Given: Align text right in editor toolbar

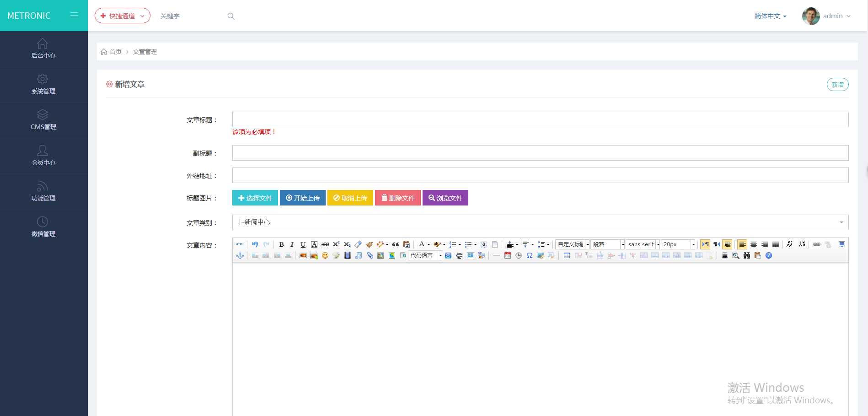Looking at the screenshot, I should [764, 244].
